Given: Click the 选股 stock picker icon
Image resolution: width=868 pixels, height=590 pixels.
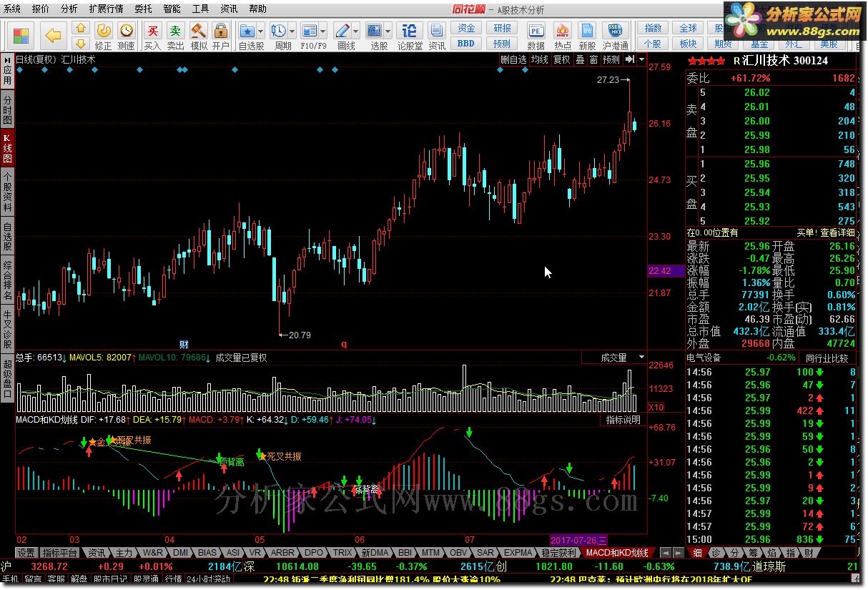Looking at the screenshot, I should pyautogui.click(x=374, y=31).
